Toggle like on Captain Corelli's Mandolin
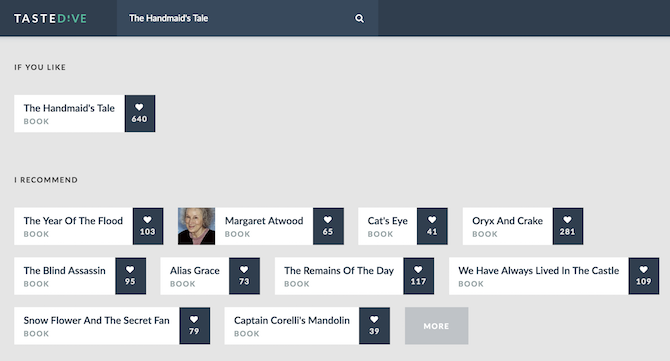This screenshot has height=361, width=670. (374, 326)
